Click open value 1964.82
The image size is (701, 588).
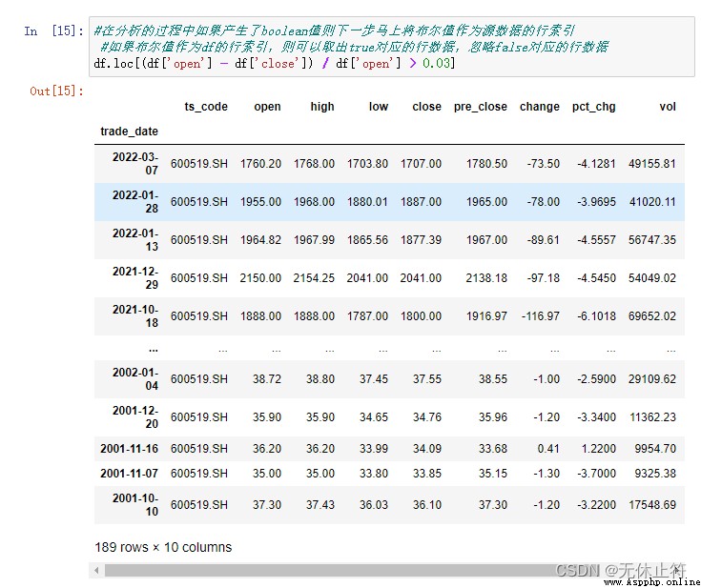[260, 239]
